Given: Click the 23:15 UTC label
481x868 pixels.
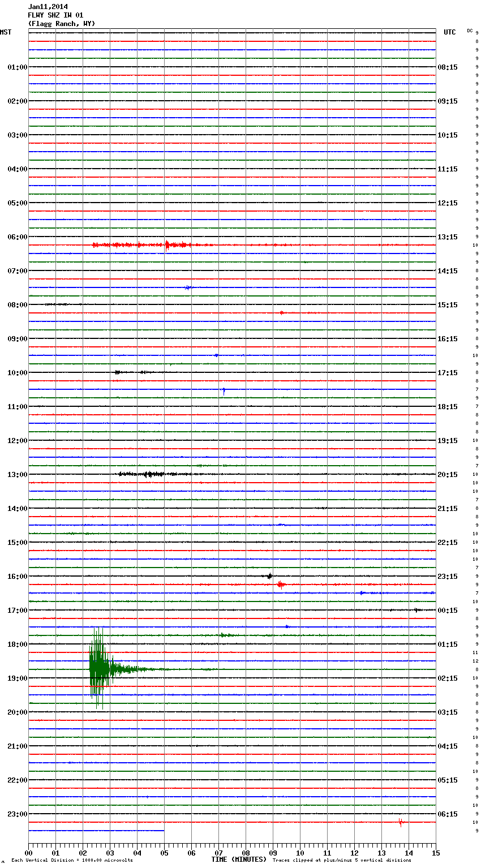Looking at the screenshot, I should (x=448, y=577).
